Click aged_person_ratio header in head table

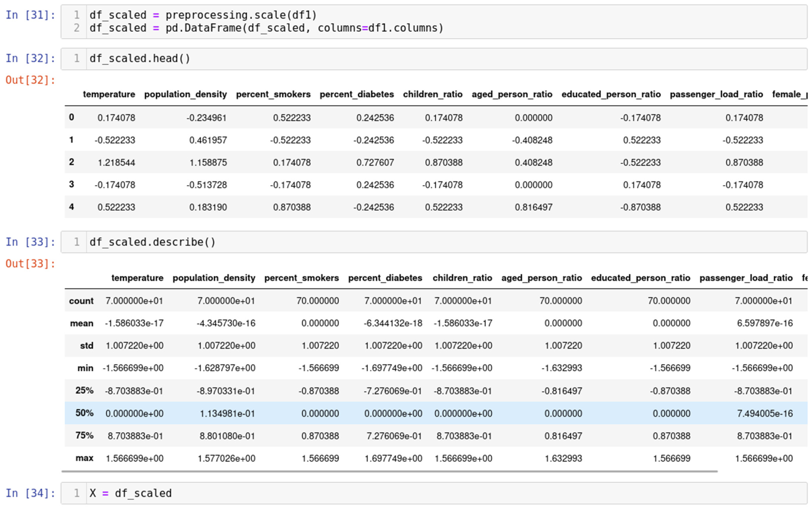click(512, 94)
